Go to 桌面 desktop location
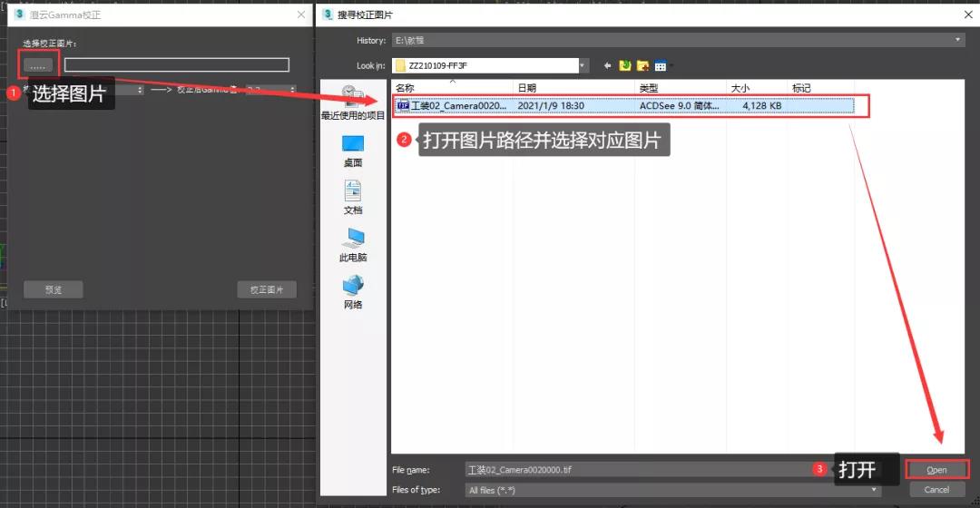The image size is (980, 508). tap(353, 151)
